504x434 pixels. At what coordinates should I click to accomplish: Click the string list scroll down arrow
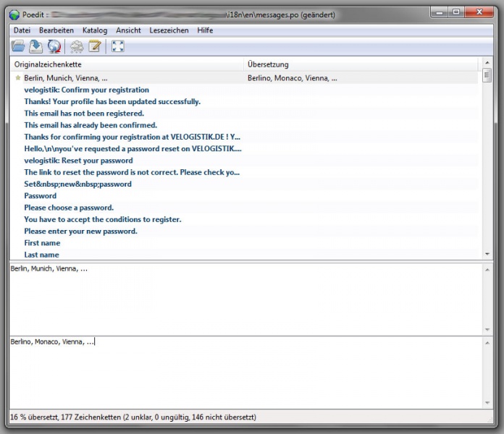point(487,254)
